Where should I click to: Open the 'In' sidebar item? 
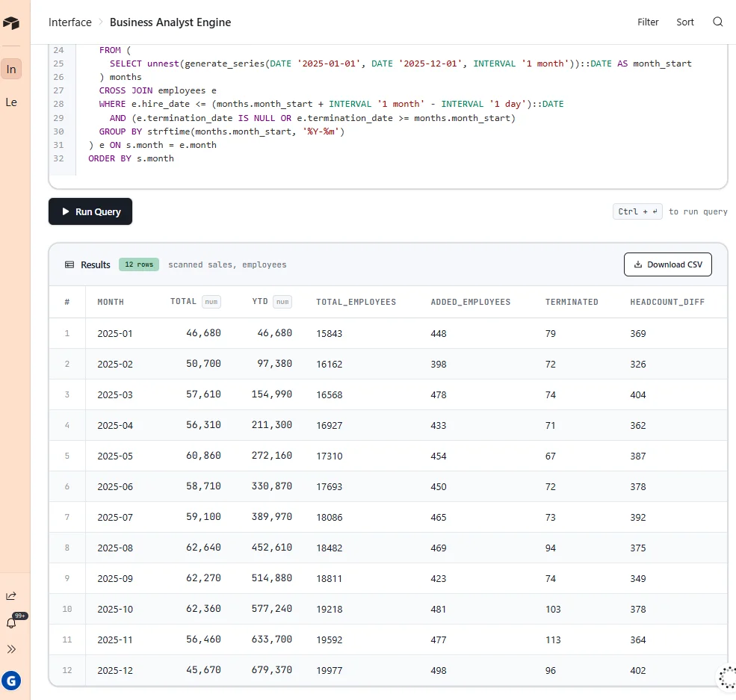coord(11,69)
